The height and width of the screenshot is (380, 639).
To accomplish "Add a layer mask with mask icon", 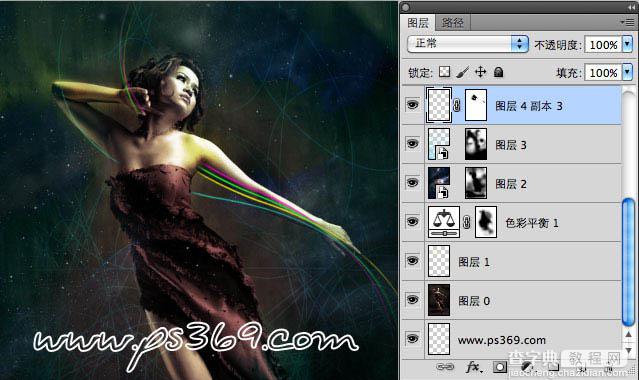I will pos(500,367).
